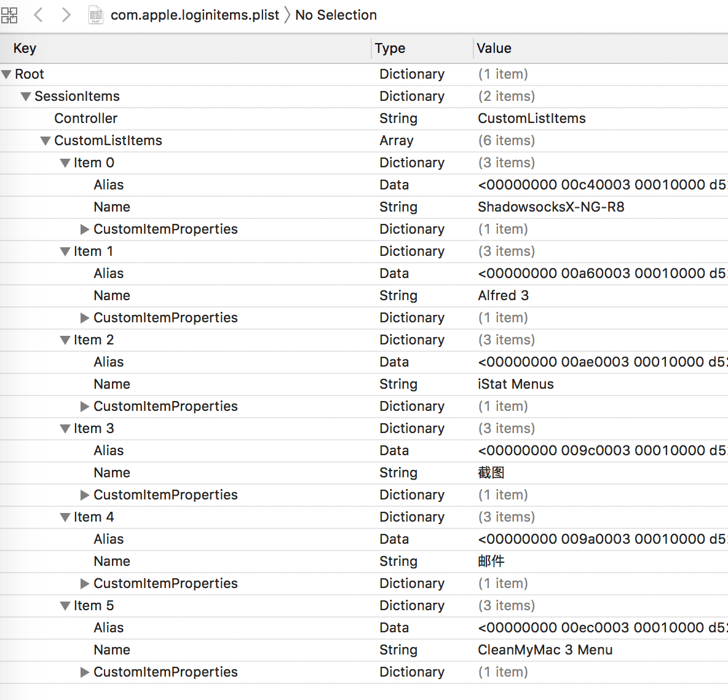
Task: Collapse Item 4 disclosure triangle
Action: tap(65, 517)
